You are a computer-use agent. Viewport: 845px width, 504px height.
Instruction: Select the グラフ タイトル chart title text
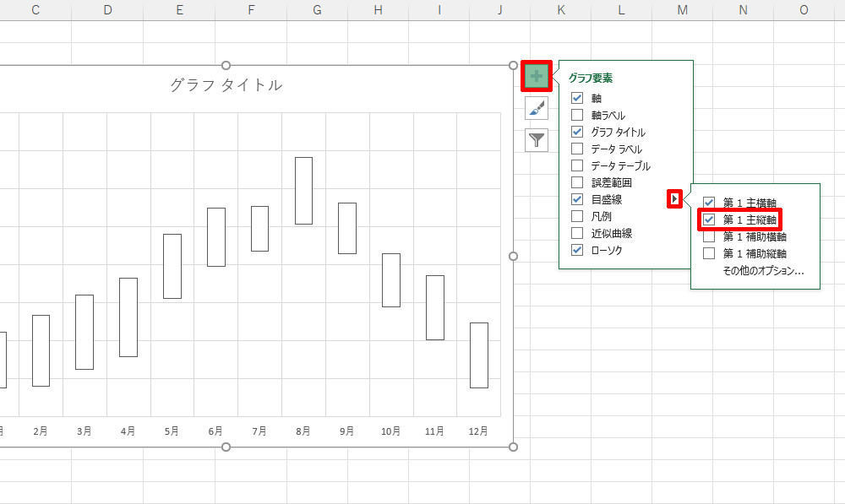226,85
